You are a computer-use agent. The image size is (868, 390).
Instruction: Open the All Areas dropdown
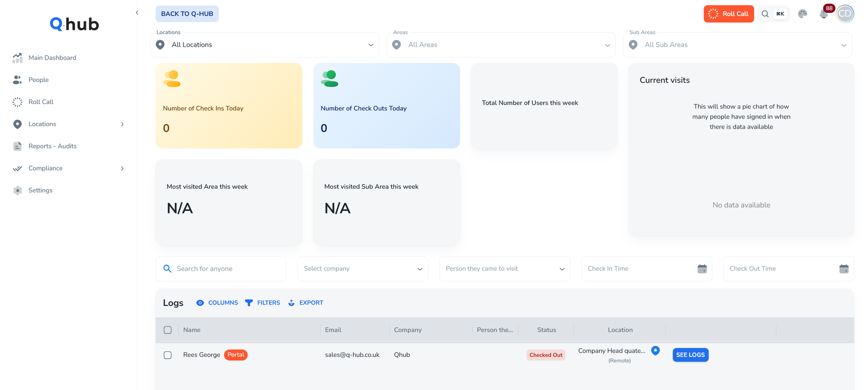[501, 45]
